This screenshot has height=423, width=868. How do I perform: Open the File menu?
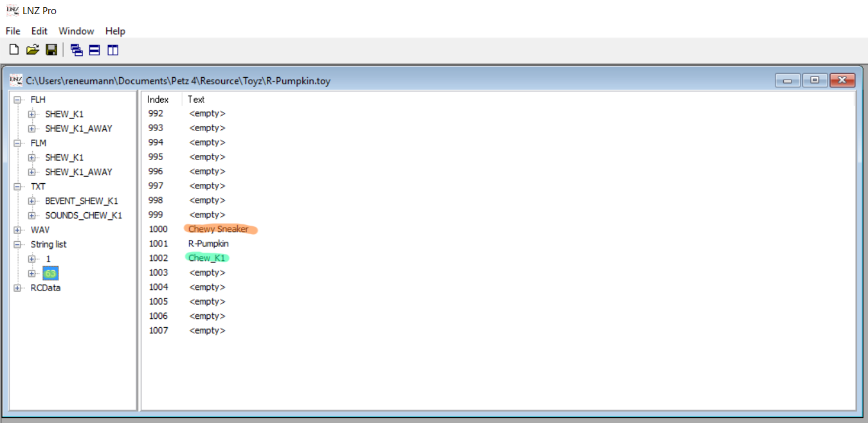click(13, 31)
